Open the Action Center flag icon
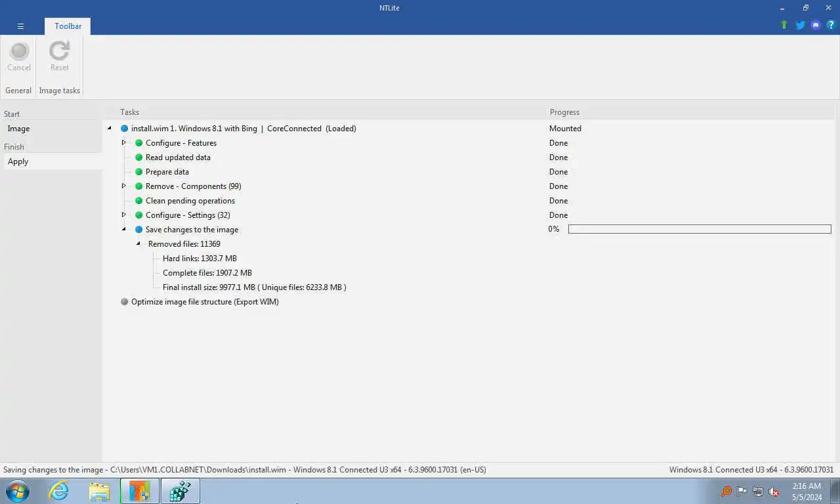Image resolution: width=840 pixels, height=504 pixels. tap(742, 492)
